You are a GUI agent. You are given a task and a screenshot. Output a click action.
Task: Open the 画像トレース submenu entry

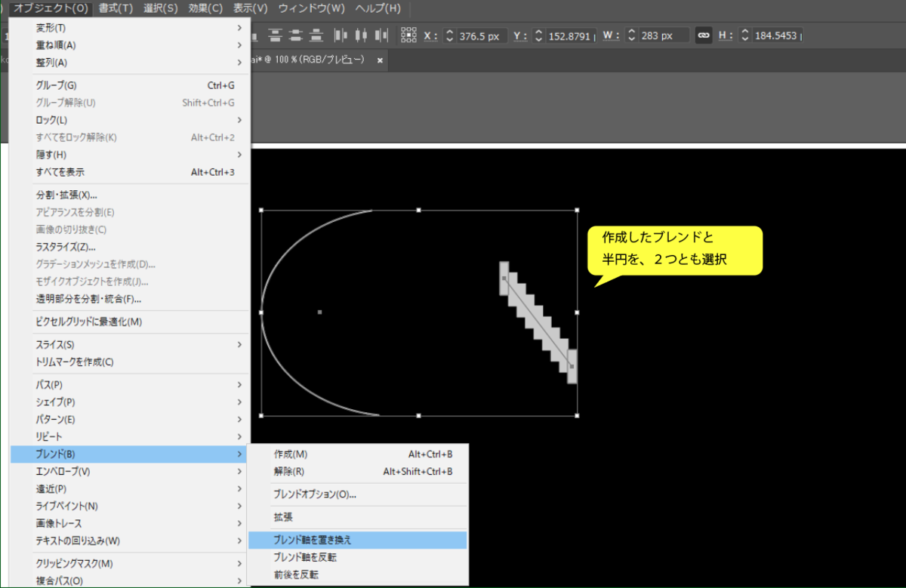point(129,524)
